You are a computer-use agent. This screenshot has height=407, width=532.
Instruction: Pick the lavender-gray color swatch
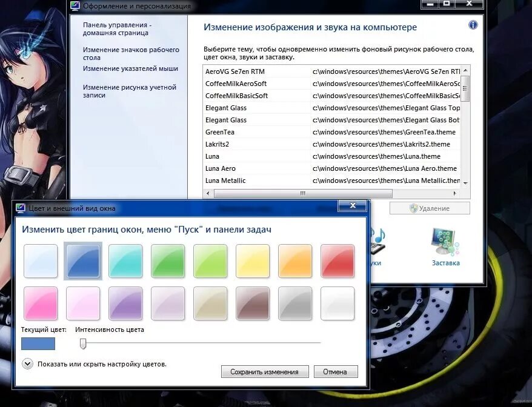[x=168, y=303]
